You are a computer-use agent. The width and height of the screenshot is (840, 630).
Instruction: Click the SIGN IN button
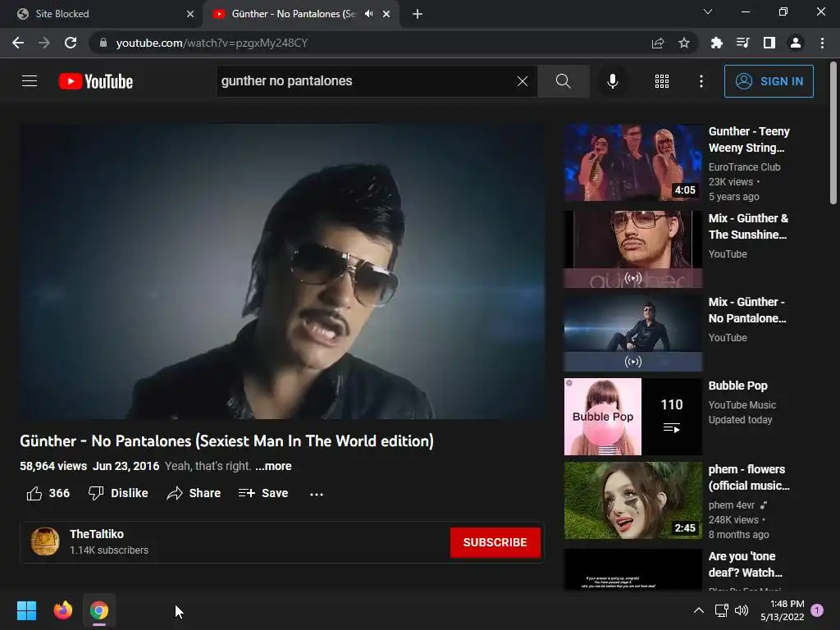(x=769, y=81)
